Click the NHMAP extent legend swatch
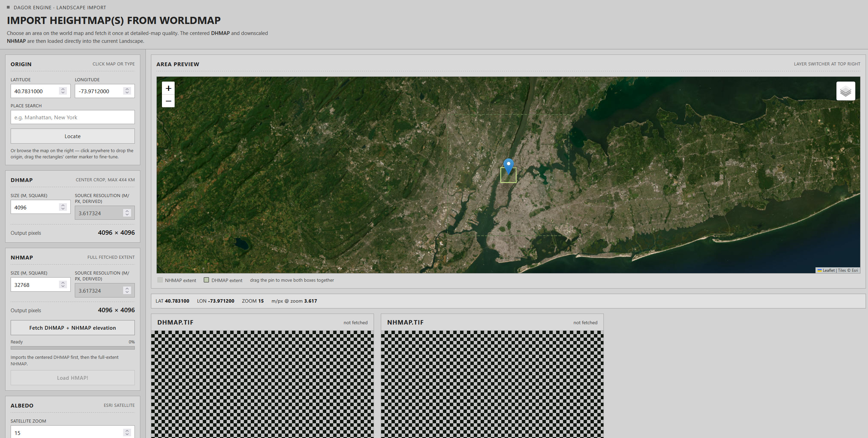 [160, 280]
